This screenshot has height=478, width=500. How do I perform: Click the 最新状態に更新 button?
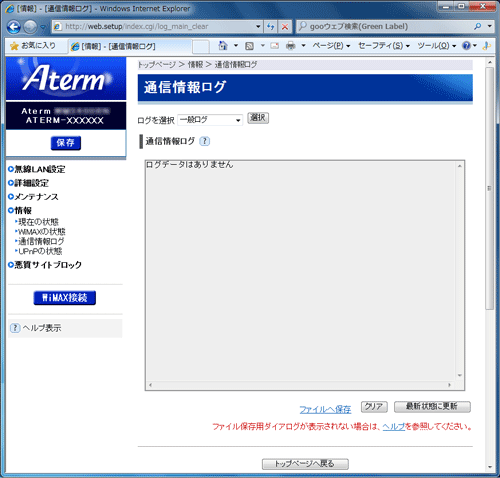pos(432,407)
